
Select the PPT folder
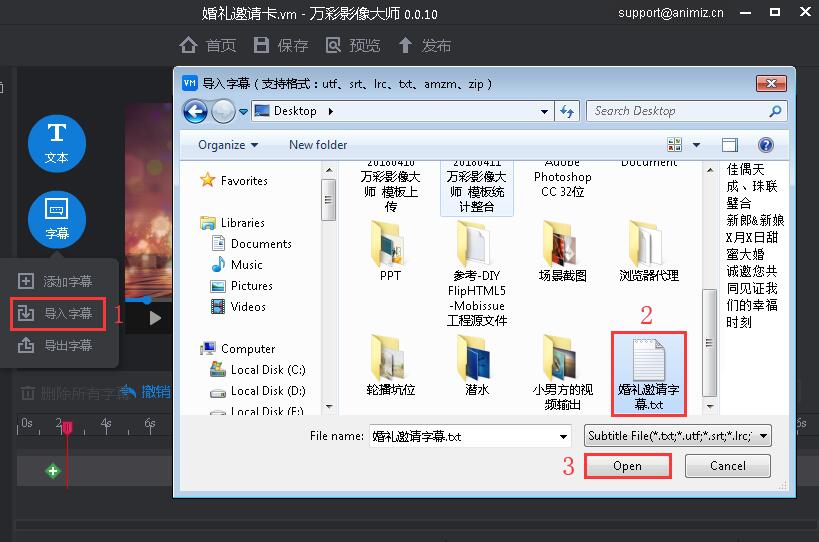390,251
